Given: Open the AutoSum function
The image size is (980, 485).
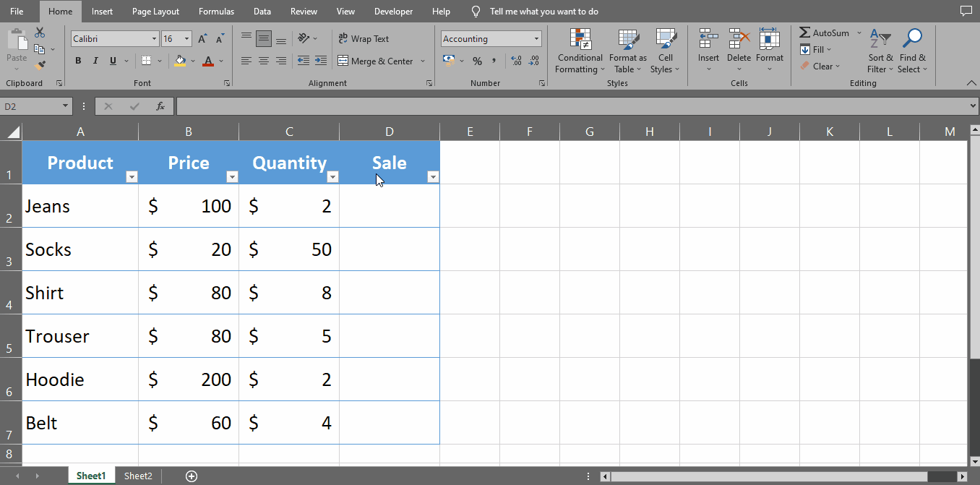Looking at the screenshot, I should (x=824, y=33).
